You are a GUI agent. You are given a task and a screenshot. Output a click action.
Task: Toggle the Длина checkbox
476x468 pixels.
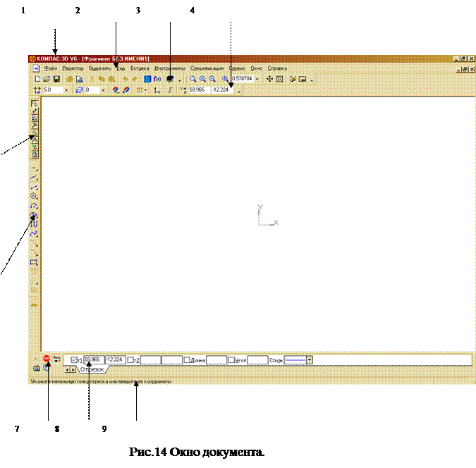coord(186,360)
